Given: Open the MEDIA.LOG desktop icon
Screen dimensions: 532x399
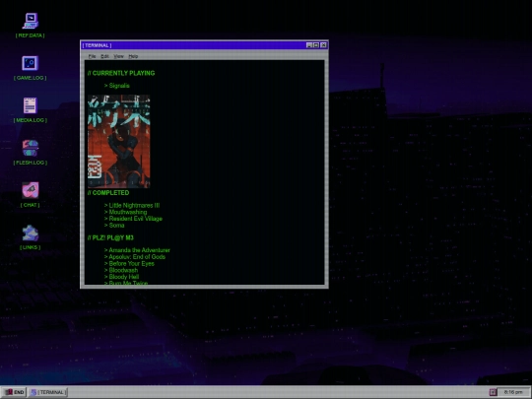Looking at the screenshot, I should [31, 110].
